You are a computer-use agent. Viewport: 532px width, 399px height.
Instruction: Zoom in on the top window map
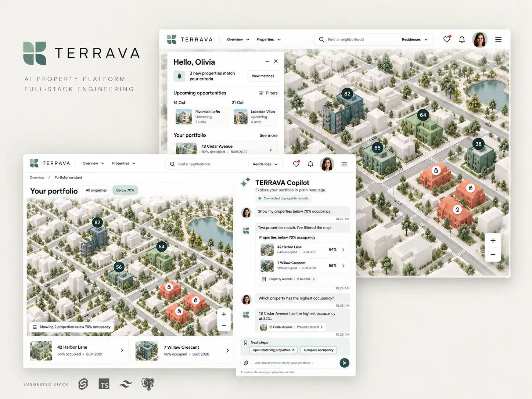493,241
